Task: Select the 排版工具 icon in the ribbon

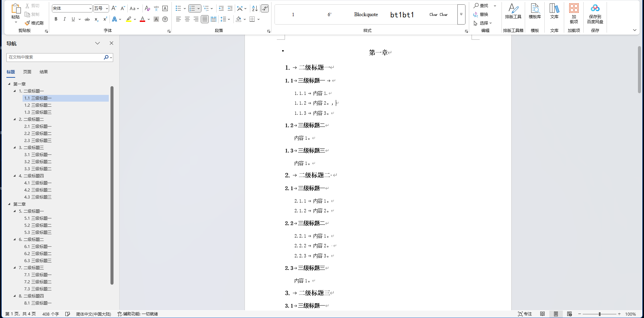Action: (x=513, y=12)
